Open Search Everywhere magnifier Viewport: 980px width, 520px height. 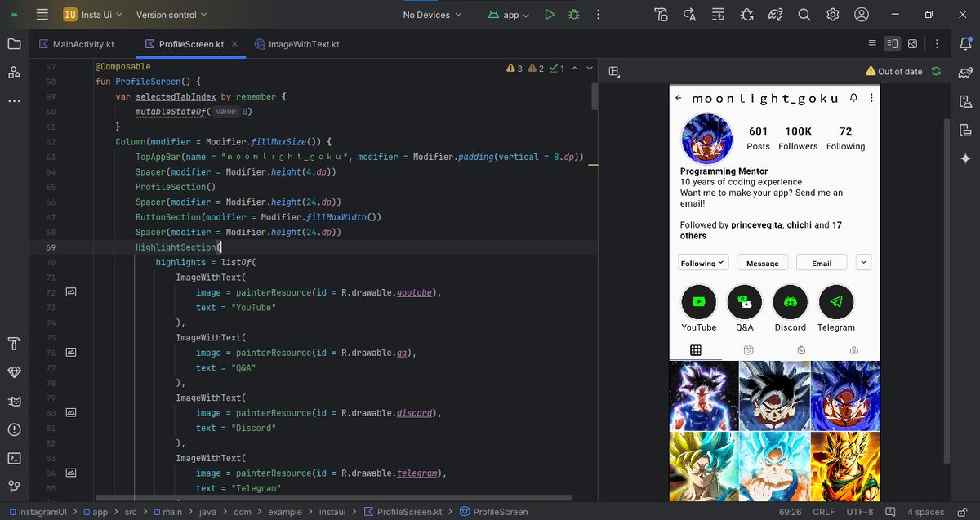[804, 15]
